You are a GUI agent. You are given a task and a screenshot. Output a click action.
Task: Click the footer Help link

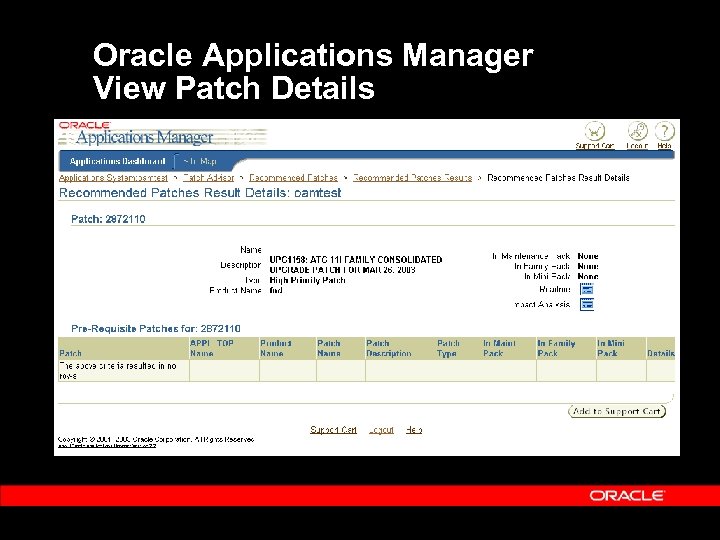click(x=414, y=430)
